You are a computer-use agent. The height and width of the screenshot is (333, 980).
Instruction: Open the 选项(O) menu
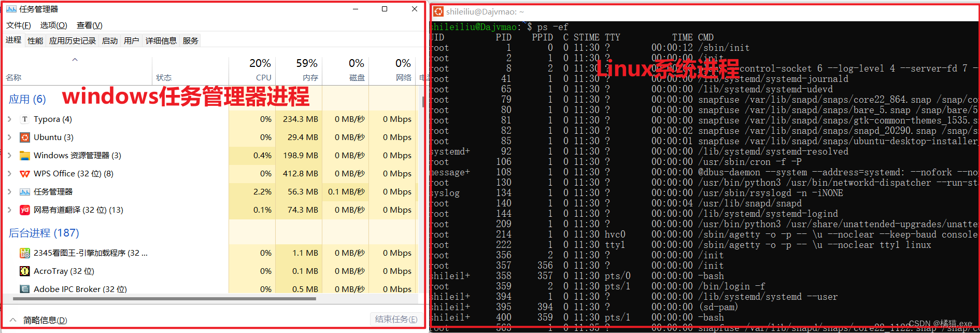pos(54,25)
